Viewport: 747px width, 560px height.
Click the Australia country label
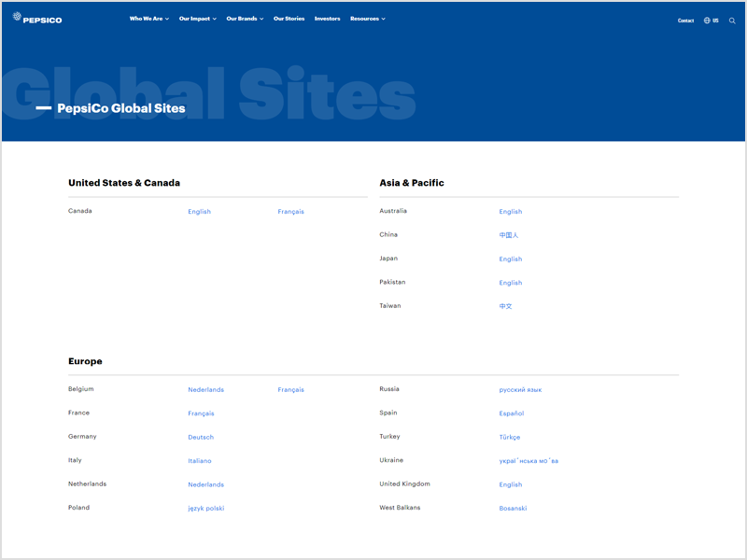tap(393, 211)
